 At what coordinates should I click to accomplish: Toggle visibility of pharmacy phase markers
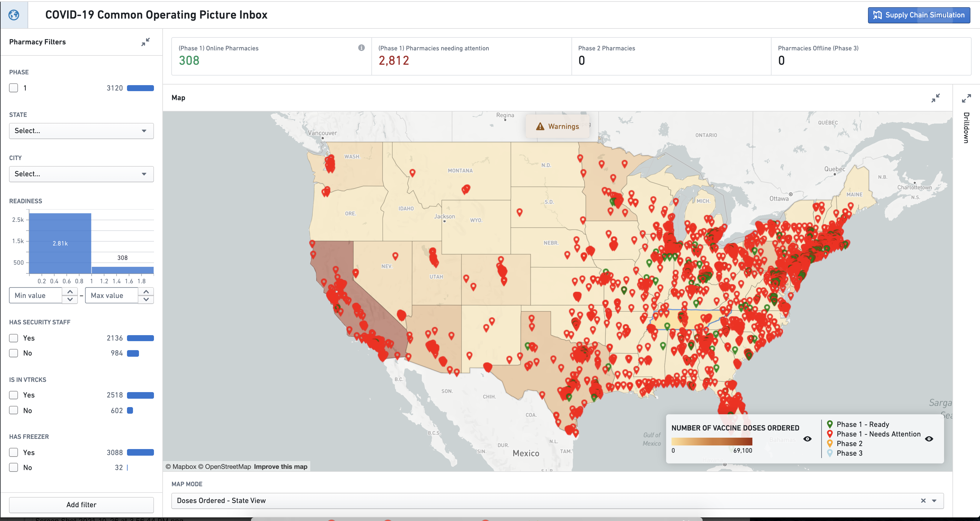929,439
